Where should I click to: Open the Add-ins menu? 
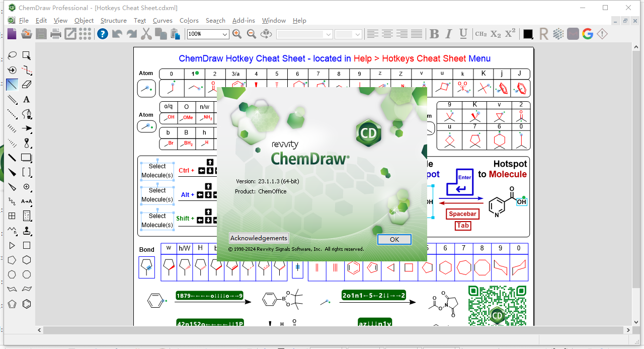coord(244,21)
